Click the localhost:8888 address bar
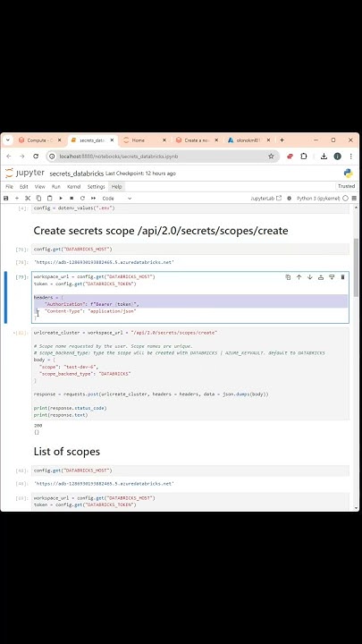 tap(162, 157)
